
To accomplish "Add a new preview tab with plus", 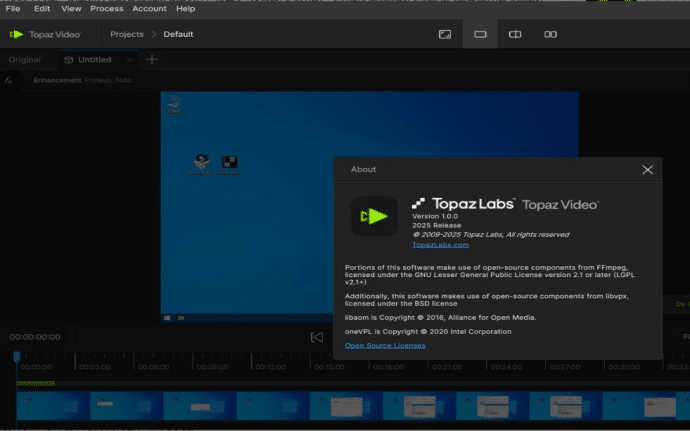I will [151, 59].
